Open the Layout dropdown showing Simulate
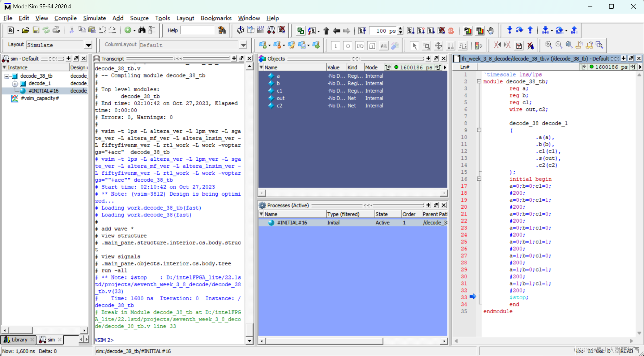 (x=88, y=45)
